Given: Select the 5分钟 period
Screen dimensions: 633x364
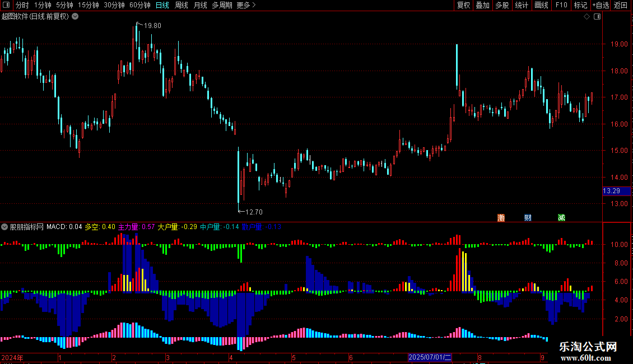Looking at the screenshot, I should pos(64,5).
